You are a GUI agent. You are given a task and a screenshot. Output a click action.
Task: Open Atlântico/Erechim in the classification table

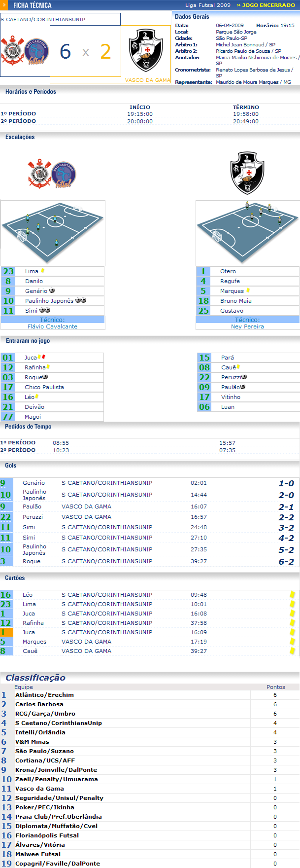point(44,695)
